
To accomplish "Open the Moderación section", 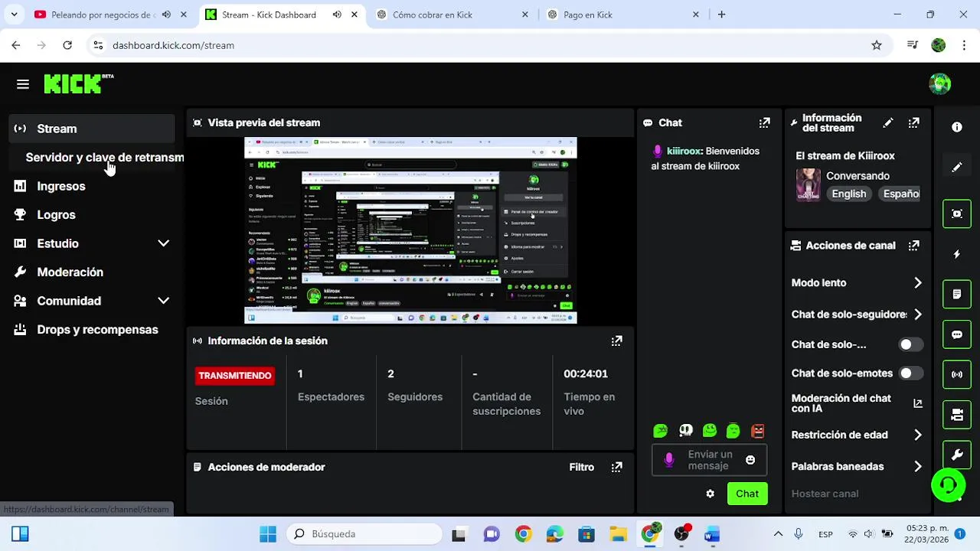I will 92,272.
